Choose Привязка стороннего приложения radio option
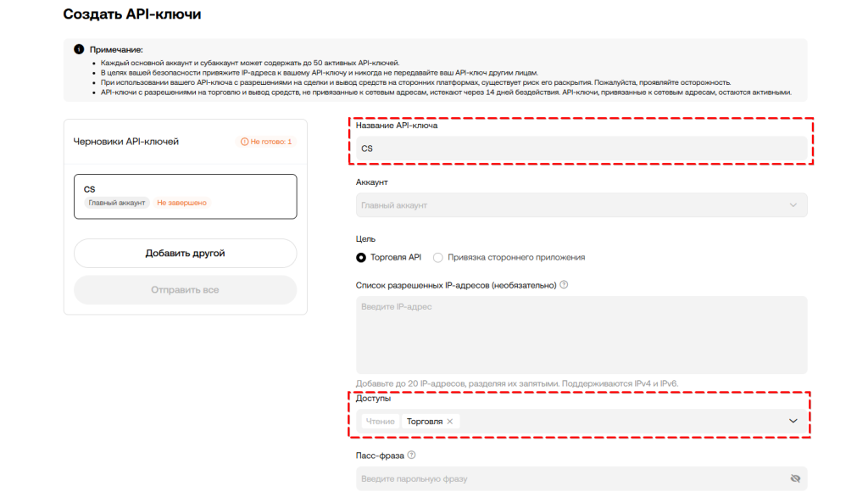This screenshot has height=492, width=868. (438, 257)
